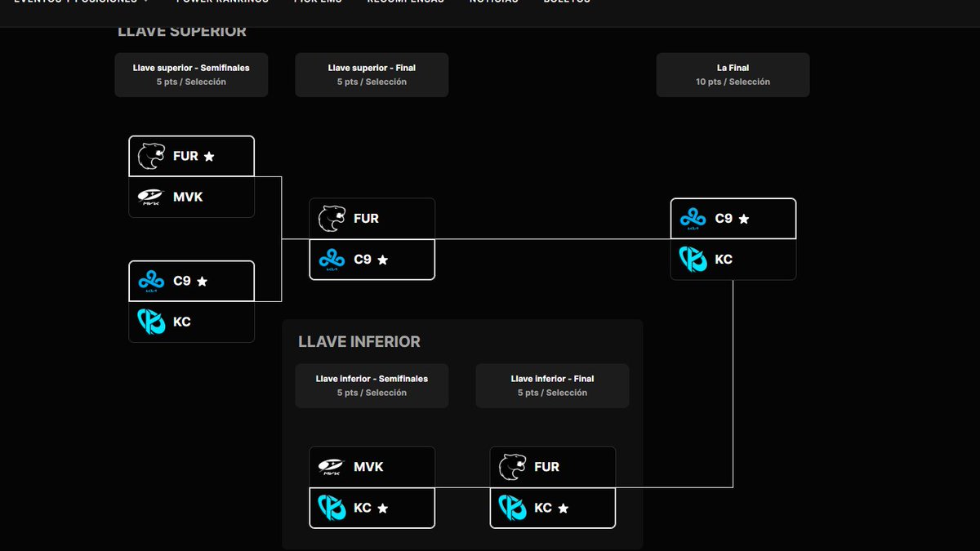The width and height of the screenshot is (980, 551).
Task: Click star beside C9 in upper semifinals
Action: [x=203, y=282]
